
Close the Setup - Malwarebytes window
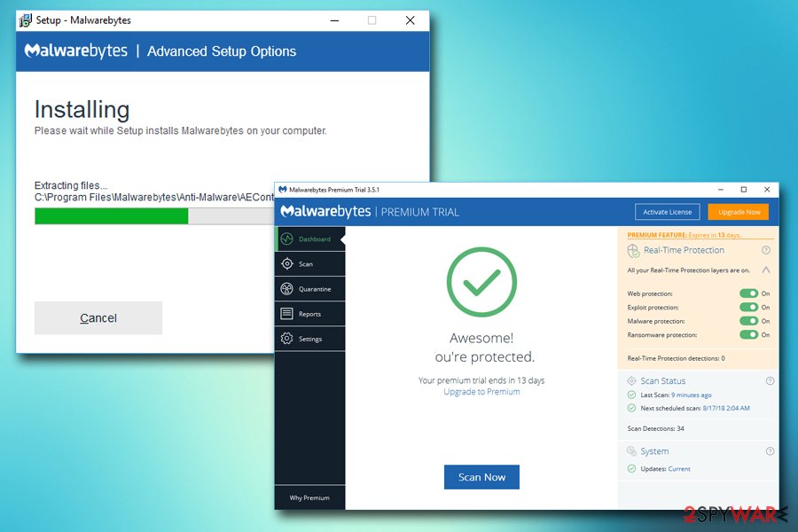point(411,20)
